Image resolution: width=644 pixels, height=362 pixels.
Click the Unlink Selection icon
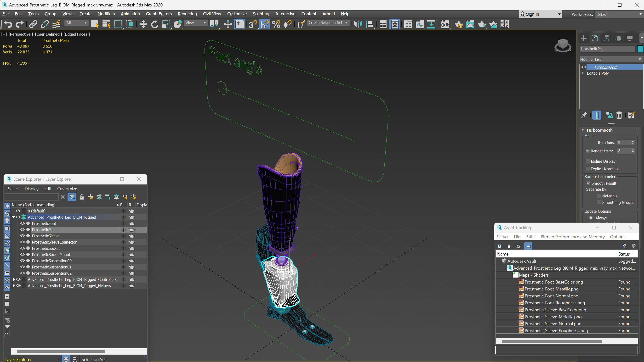pos(45,24)
